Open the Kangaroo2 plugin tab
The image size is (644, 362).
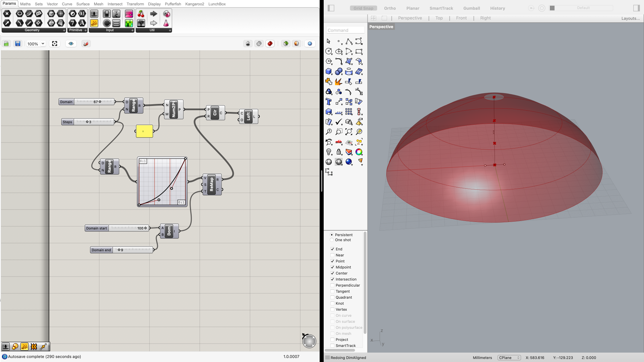[195, 4]
